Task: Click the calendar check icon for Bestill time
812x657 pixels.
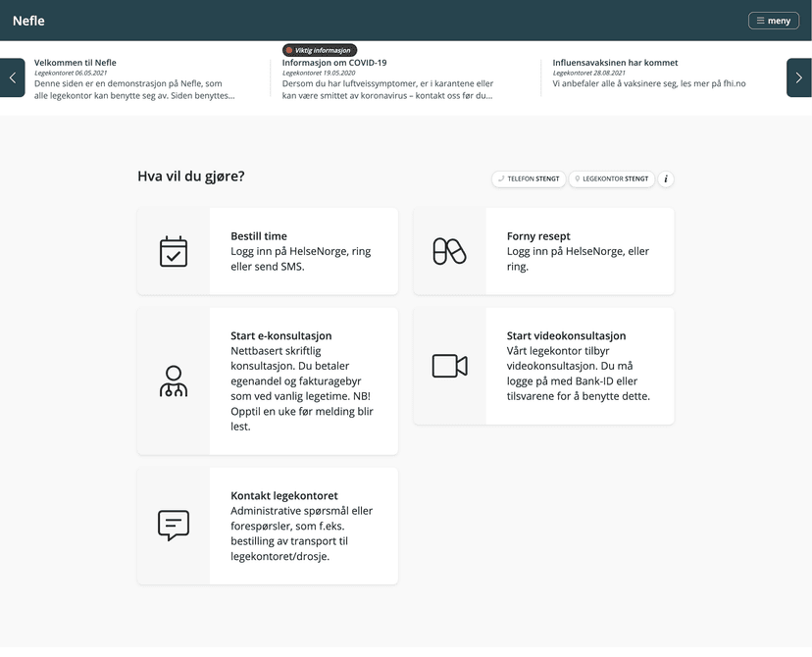Action: (174, 252)
